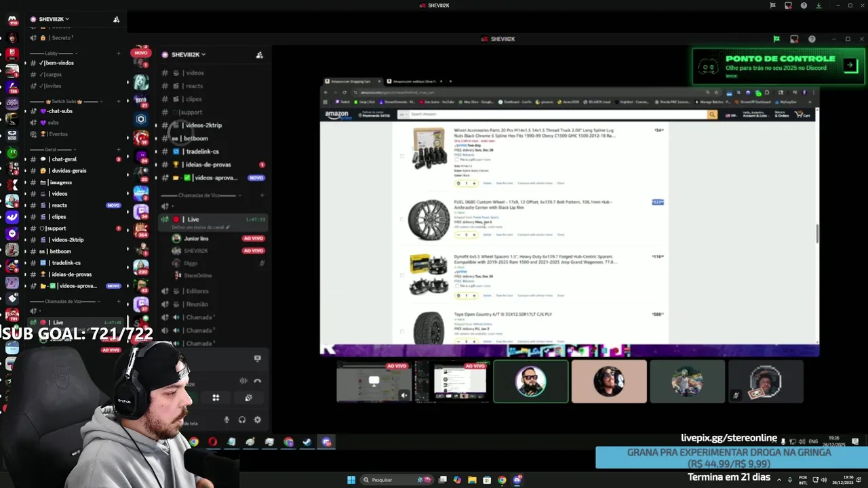Click the Pesquisar taskbar search box

397,480
